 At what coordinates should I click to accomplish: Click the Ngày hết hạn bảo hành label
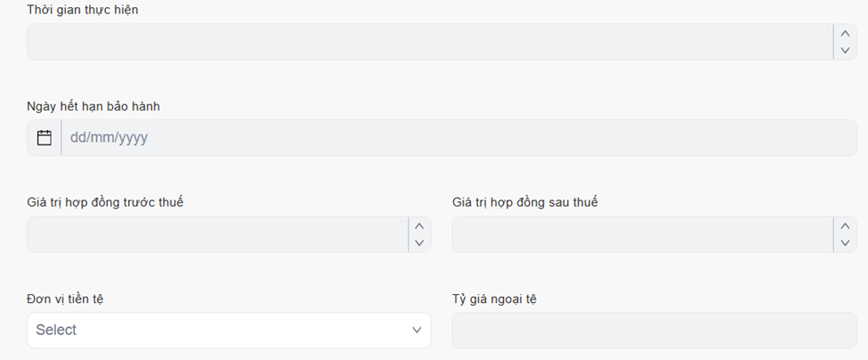(x=93, y=106)
